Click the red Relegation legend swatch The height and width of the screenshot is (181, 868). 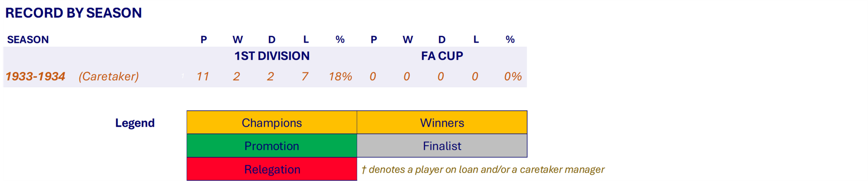(x=272, y=169)
